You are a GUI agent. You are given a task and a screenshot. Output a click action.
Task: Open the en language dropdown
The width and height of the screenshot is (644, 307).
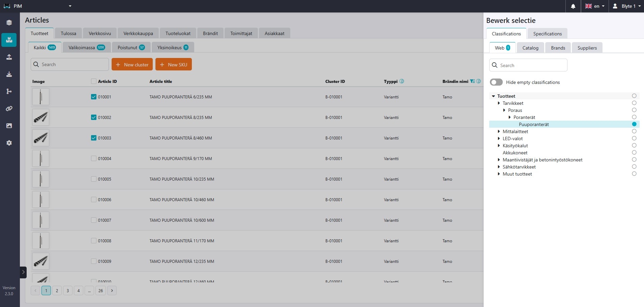point(595,6)
